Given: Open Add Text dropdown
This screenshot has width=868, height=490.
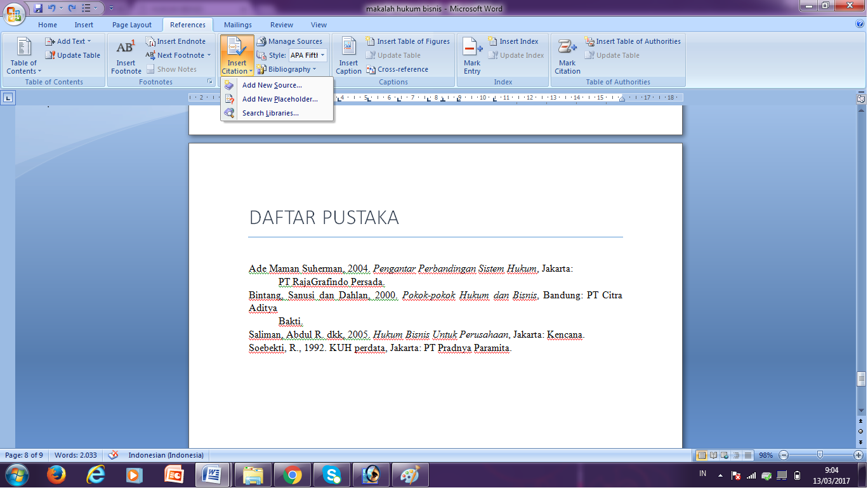Looking at the screenshot, I should click(68, 41).
